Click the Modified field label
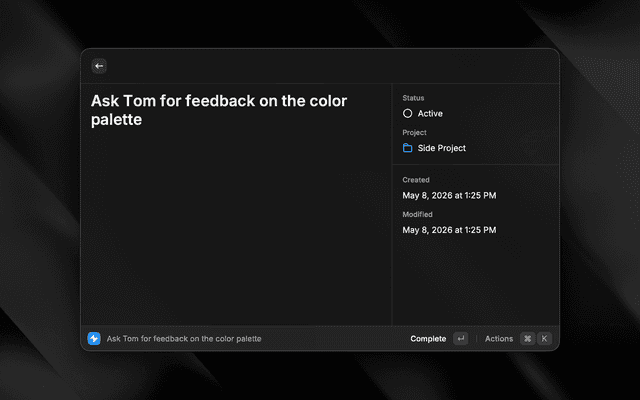This screenshot has height=400, width=640. 417,214
